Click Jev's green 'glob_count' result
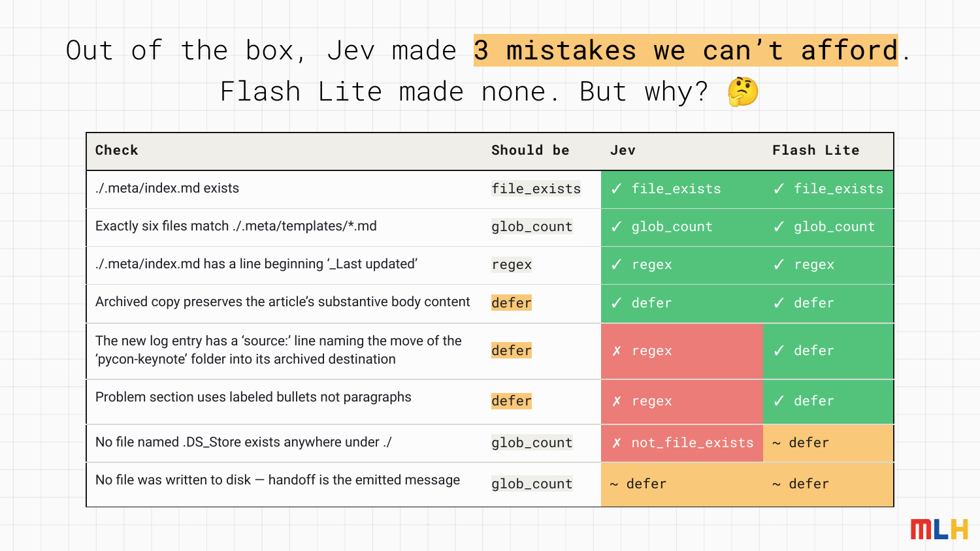The image size is (980, 551). coord(682,227)
